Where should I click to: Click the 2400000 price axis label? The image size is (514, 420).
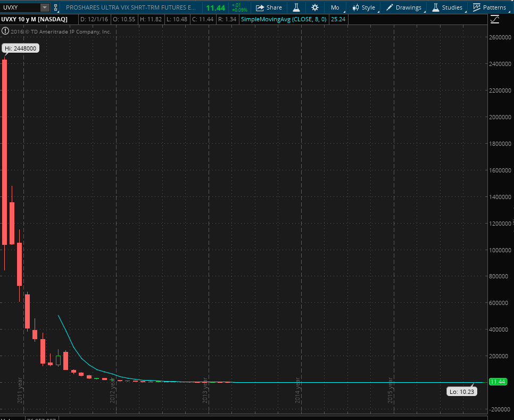500,64
